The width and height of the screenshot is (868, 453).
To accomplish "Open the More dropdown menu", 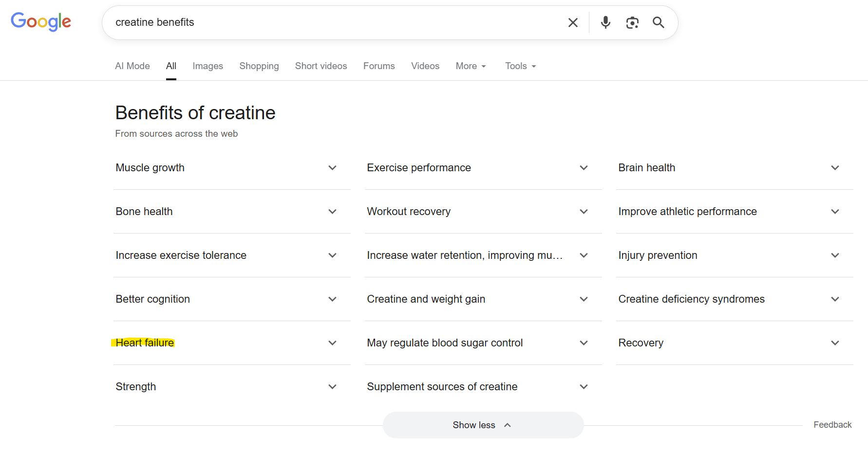I will 471,66.
